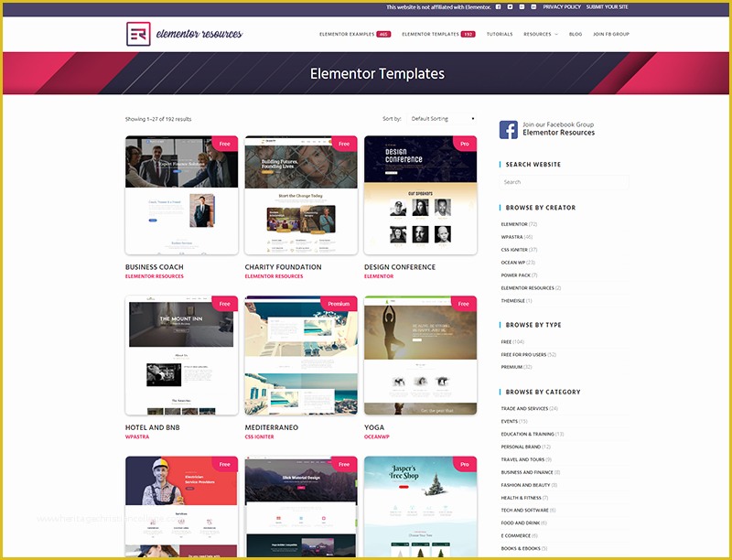Viewport: 732px width, 560px height.
Task: Click the Elementor Resources ER logo icon
Action: pos(138,34)
